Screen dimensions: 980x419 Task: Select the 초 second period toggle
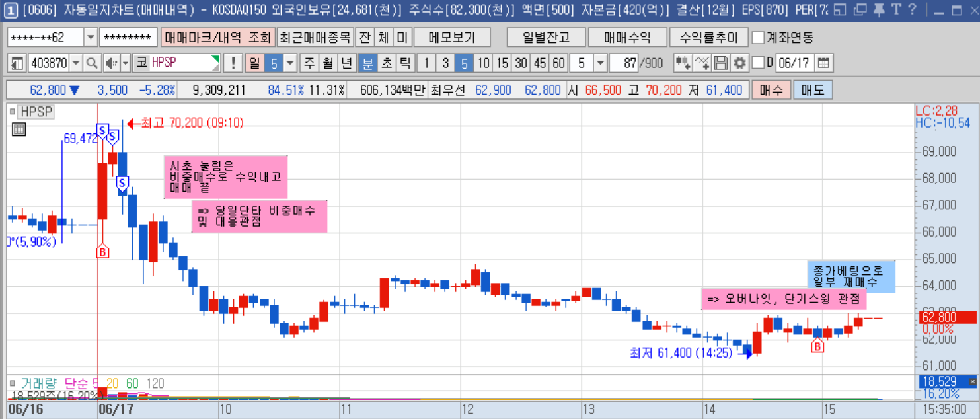click(386, 63)
